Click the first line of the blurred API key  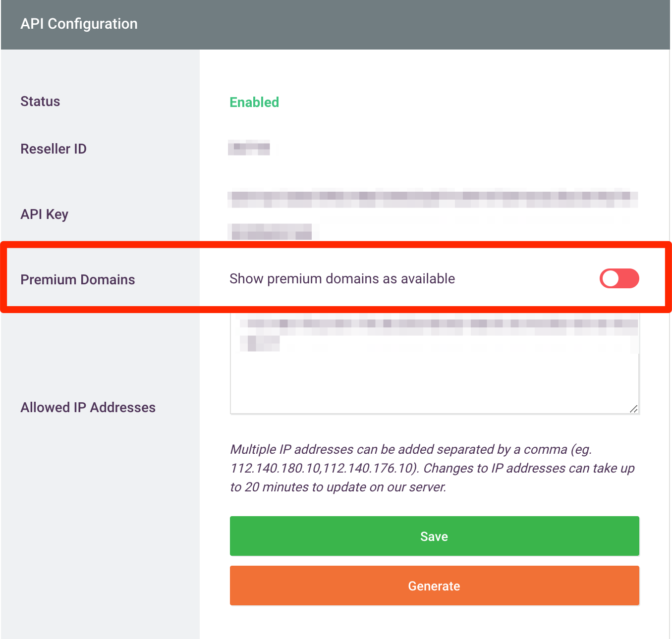[x=432, y=199]
